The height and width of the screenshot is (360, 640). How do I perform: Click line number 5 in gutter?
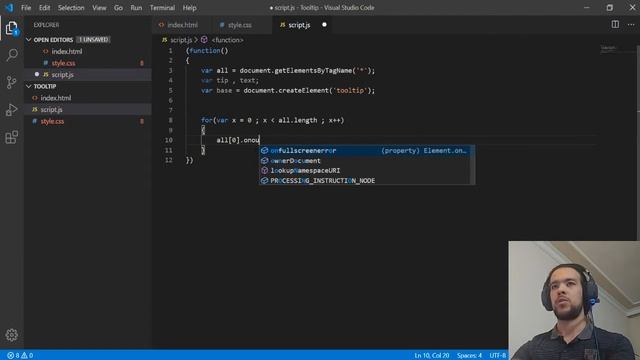coord(170,90)
